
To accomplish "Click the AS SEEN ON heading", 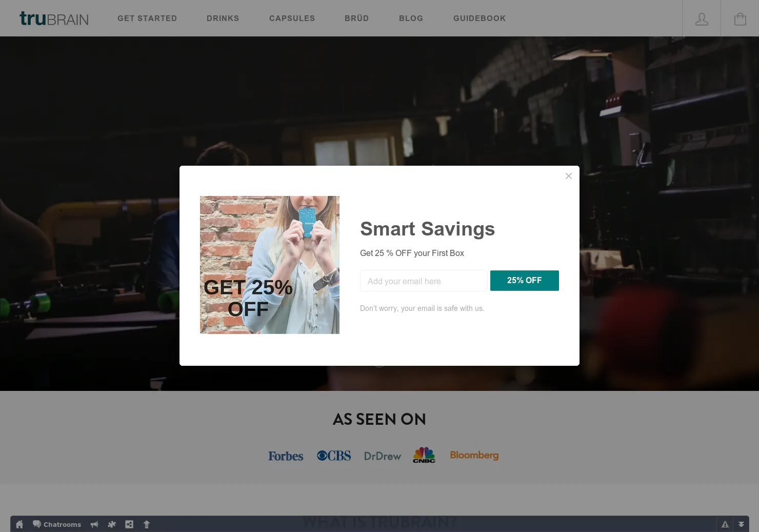I will coord(379,419).
